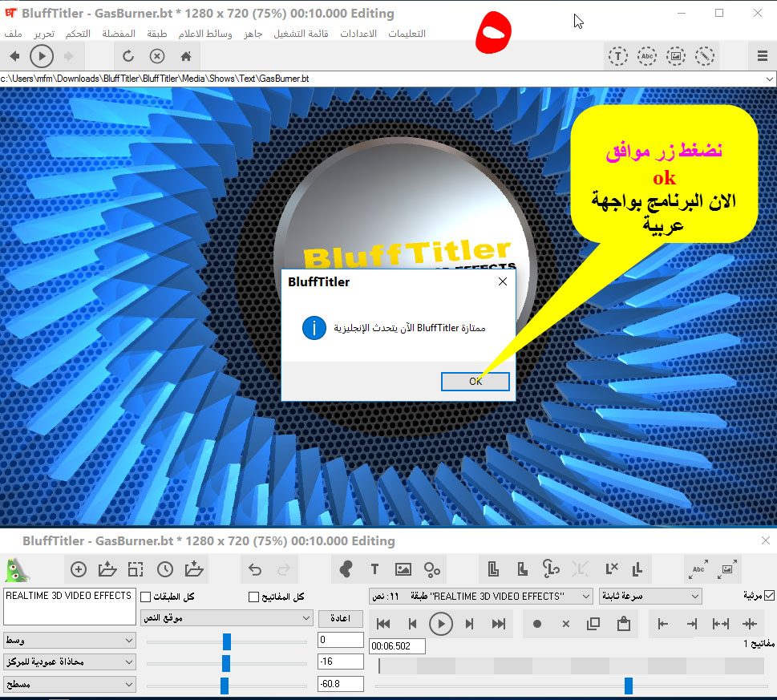Expand the file path address dropdown
This screenshot has width=777, height=700.
tap(769, 79)
